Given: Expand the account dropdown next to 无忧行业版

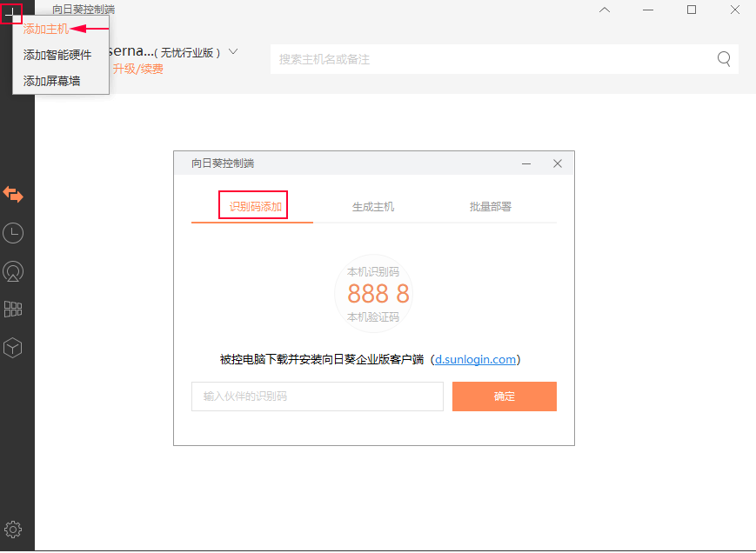Looking at the screenshot, I should pos(233,51).
